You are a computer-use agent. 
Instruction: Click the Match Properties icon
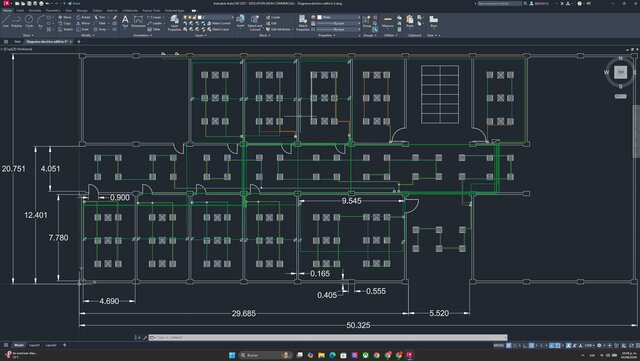(x=302, y=23)
